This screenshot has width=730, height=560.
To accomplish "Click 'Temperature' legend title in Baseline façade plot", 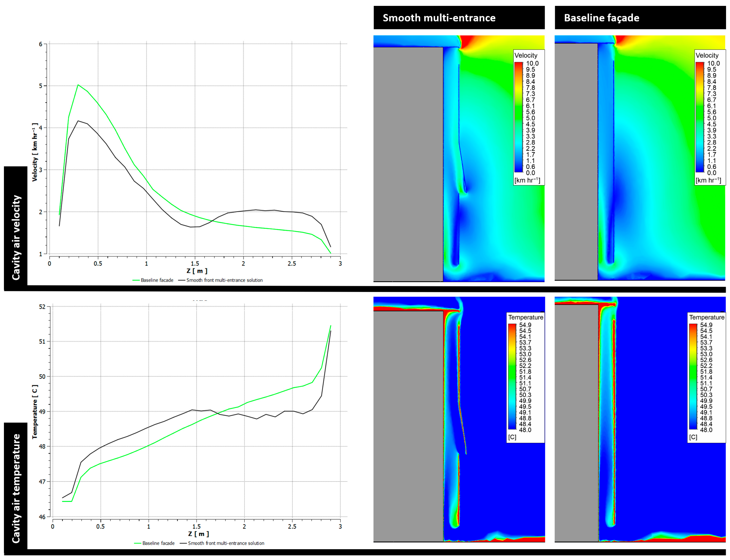I will pos(707,317).
